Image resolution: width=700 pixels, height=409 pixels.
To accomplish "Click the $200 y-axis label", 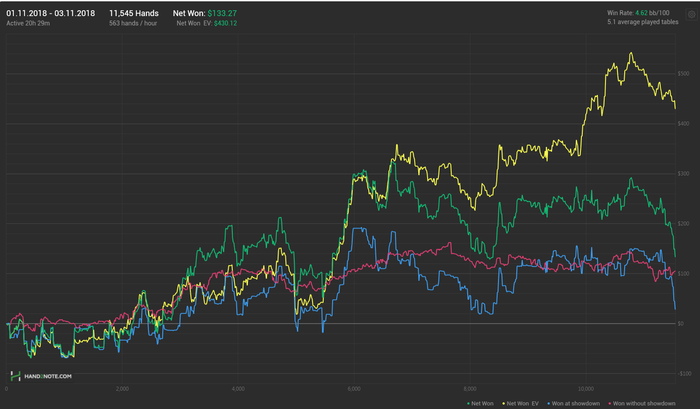I will [683, 224].
